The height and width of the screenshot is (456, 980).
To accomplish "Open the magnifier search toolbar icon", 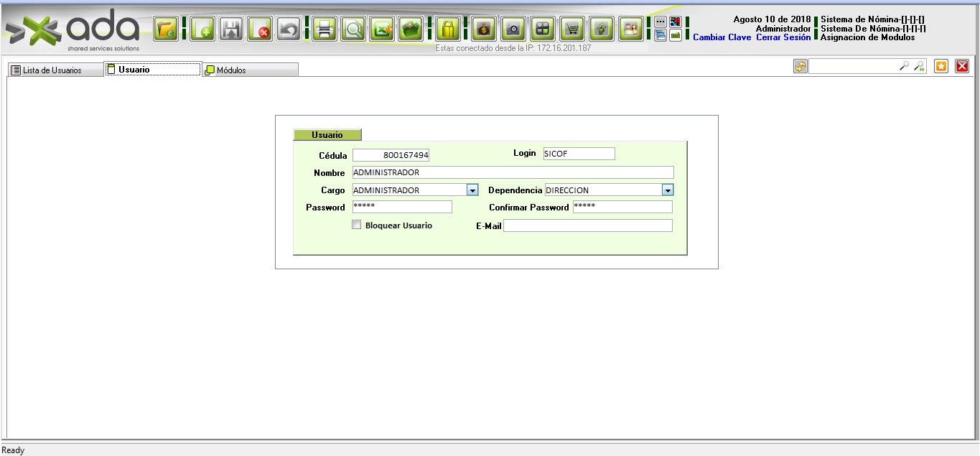I will 353,29.
